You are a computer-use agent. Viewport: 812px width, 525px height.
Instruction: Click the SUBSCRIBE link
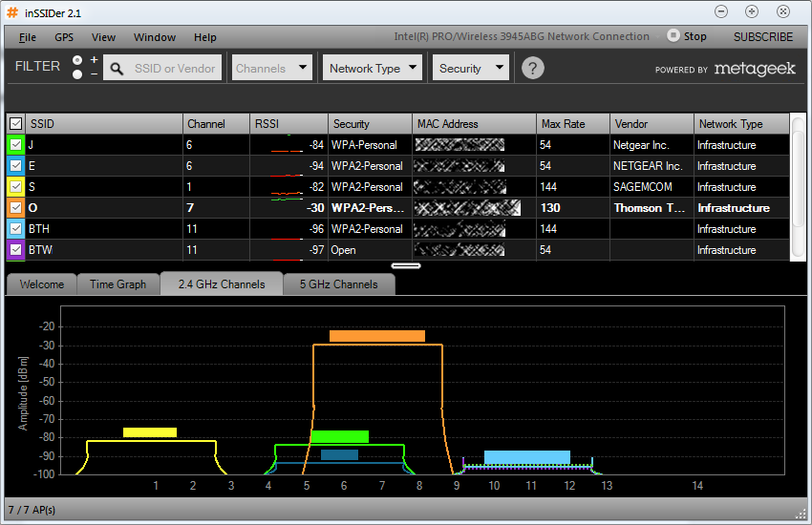point(763,36)
